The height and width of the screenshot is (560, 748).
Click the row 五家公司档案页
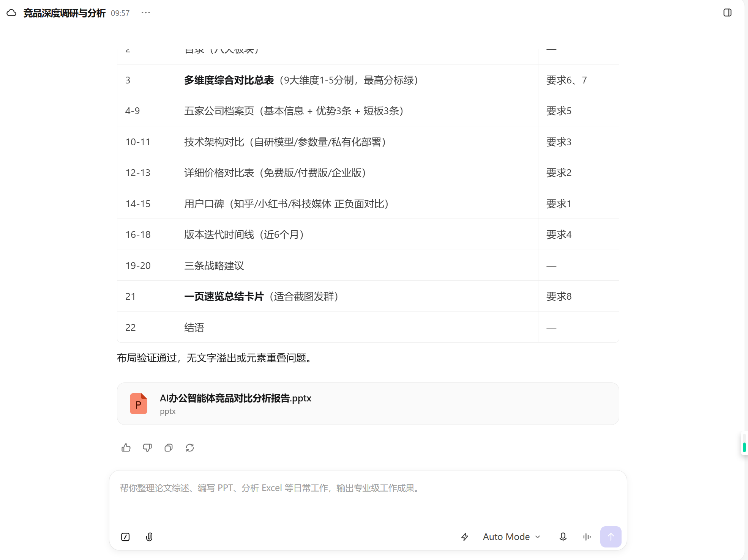coord(368,111)
